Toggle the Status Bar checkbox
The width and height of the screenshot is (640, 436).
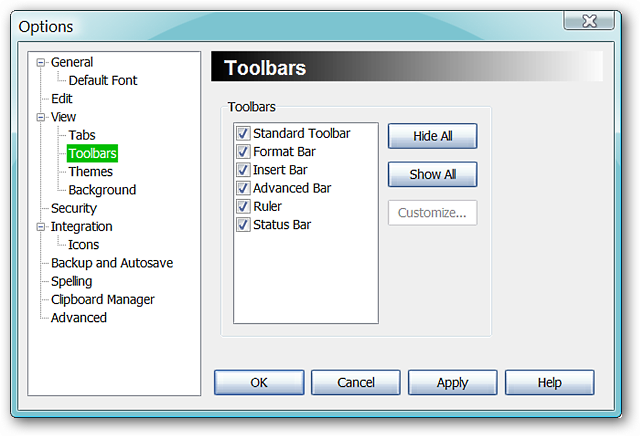[243, 225]
